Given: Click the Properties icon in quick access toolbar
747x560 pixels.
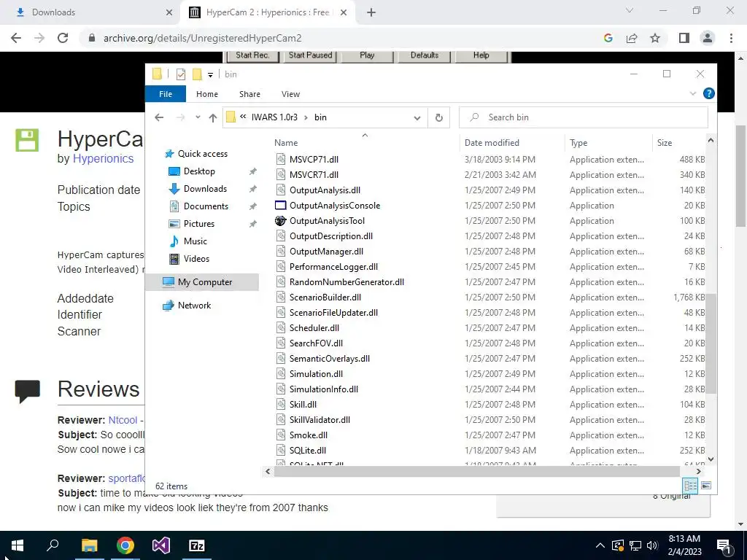Looking at the screenshot, I should tap(181, 74).
